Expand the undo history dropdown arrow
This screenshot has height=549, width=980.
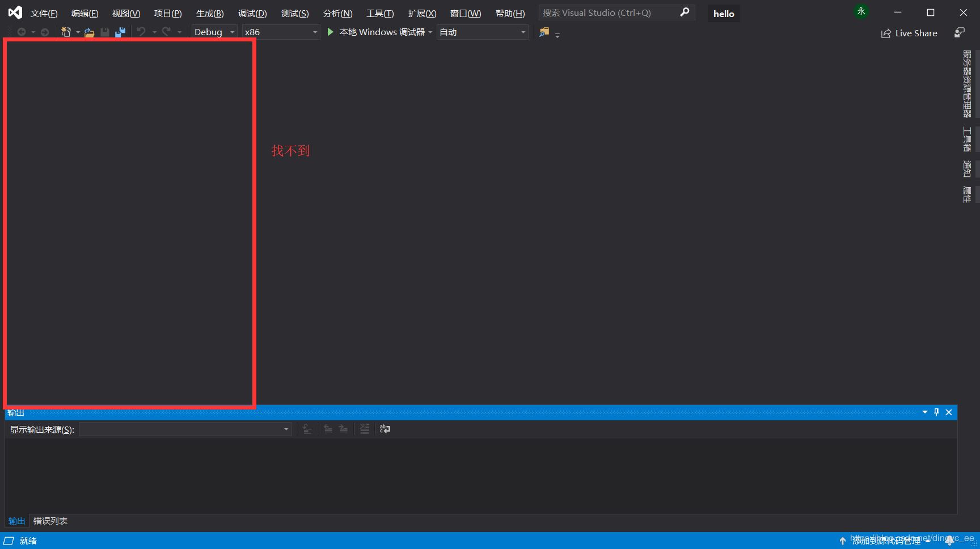point(154,32)
